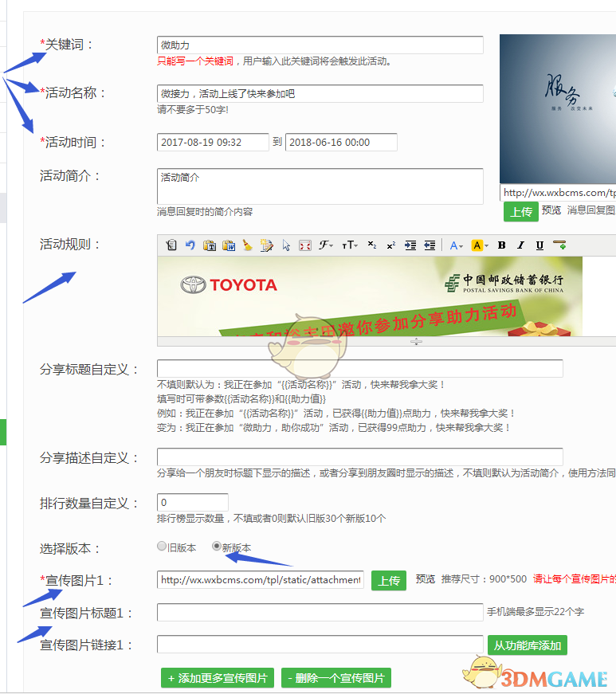The width and height of the screenshot is (616, 694).
Task: Click the 活动名称 input field
Action: tap(320, 94)
